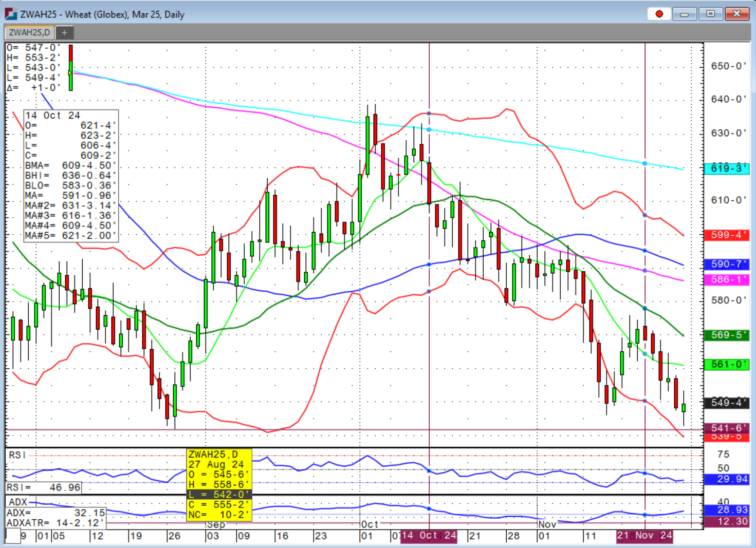Click the 630-0' price axis label
The height and width of the screenshot is (548, 756).
[728, 133]
